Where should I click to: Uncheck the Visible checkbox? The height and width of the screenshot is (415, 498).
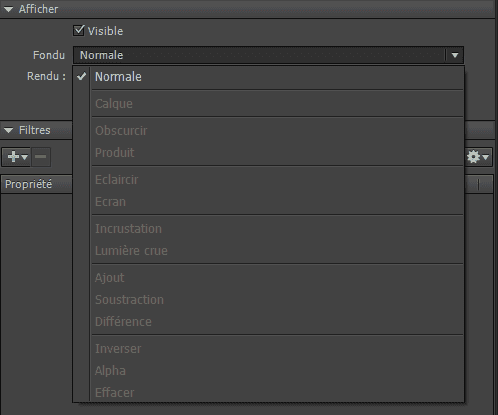point(79,31)
